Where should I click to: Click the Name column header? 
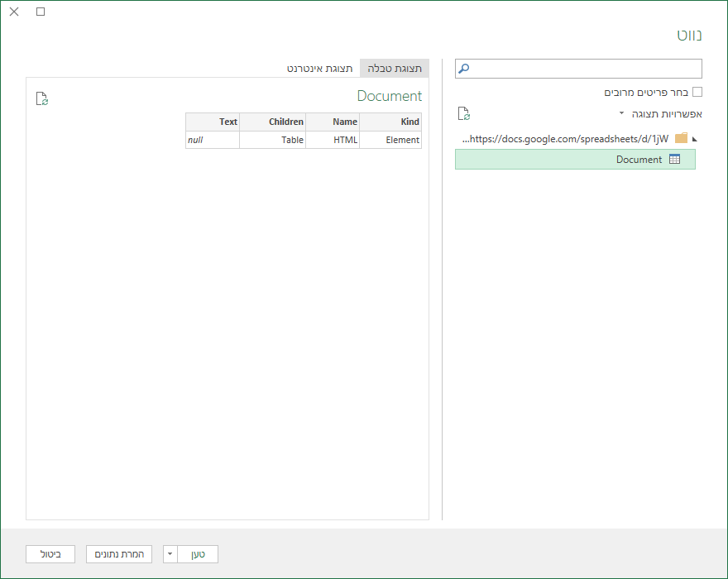[333, 122]
